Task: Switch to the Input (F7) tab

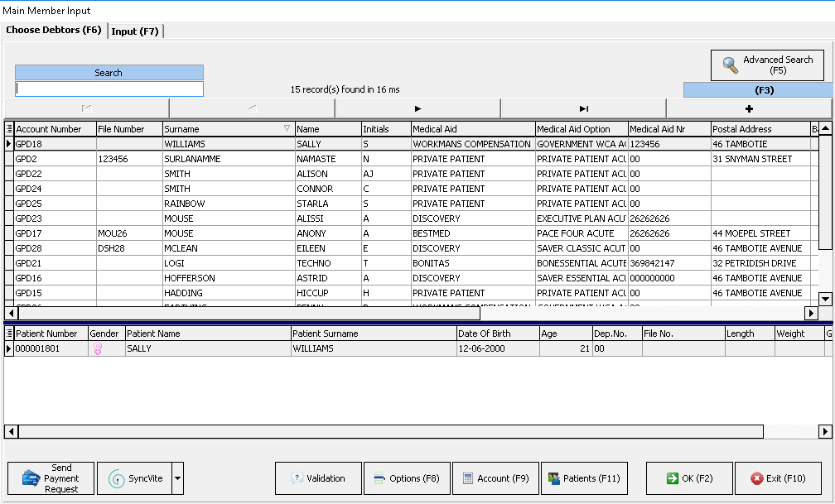Action: (x=136, y=31)
